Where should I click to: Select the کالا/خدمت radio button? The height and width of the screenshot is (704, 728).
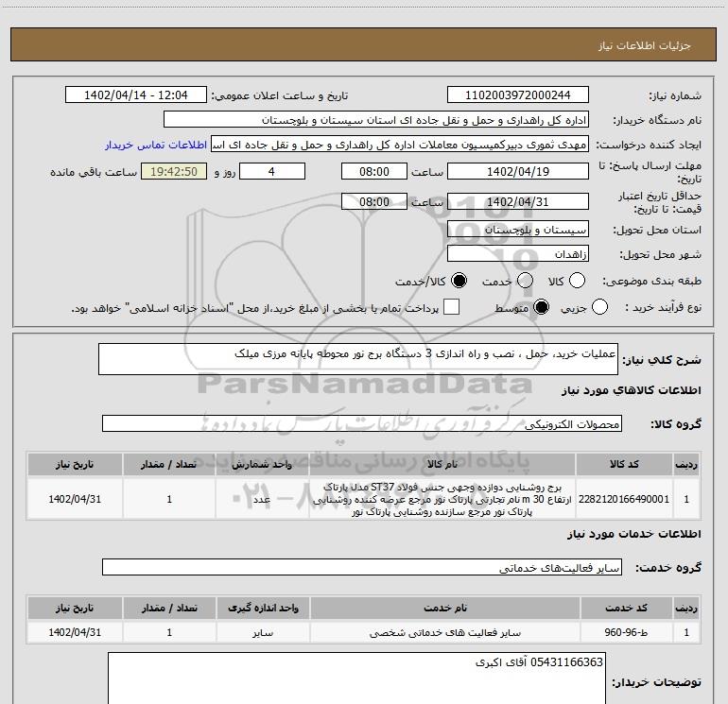[459, 281]
